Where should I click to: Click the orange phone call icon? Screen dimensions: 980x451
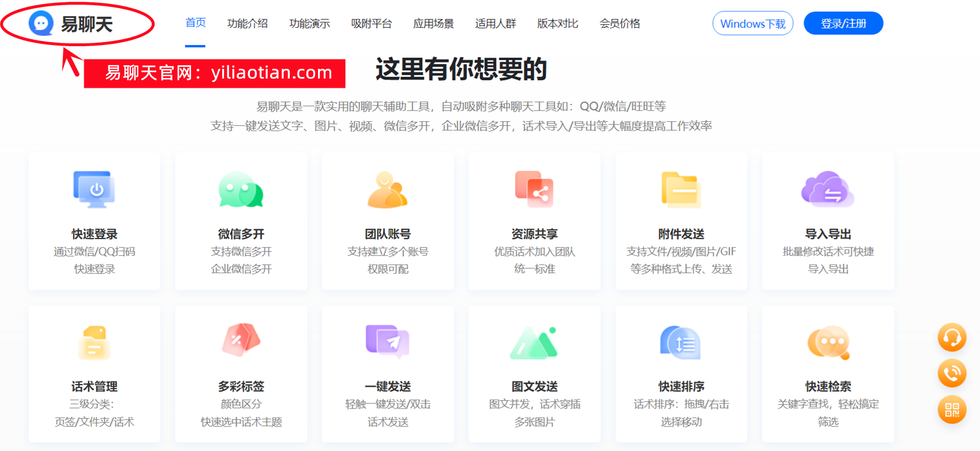coord(952,373)
